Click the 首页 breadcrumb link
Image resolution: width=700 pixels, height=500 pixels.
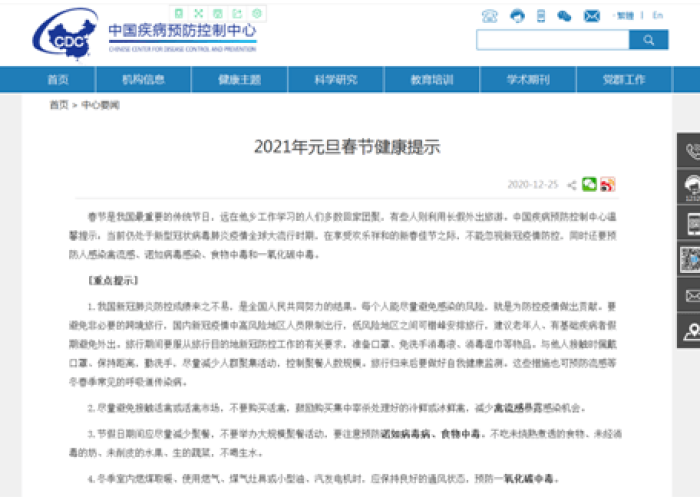[58, 105]
